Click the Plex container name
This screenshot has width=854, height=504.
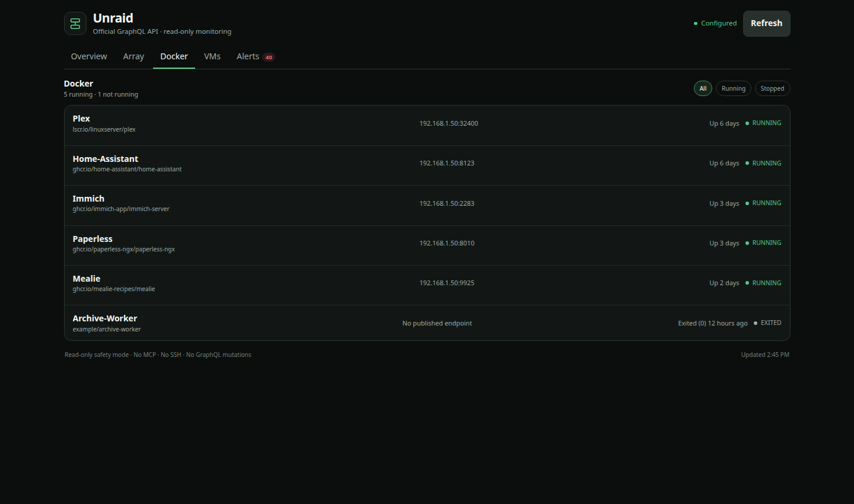click(x=81, y=119)
